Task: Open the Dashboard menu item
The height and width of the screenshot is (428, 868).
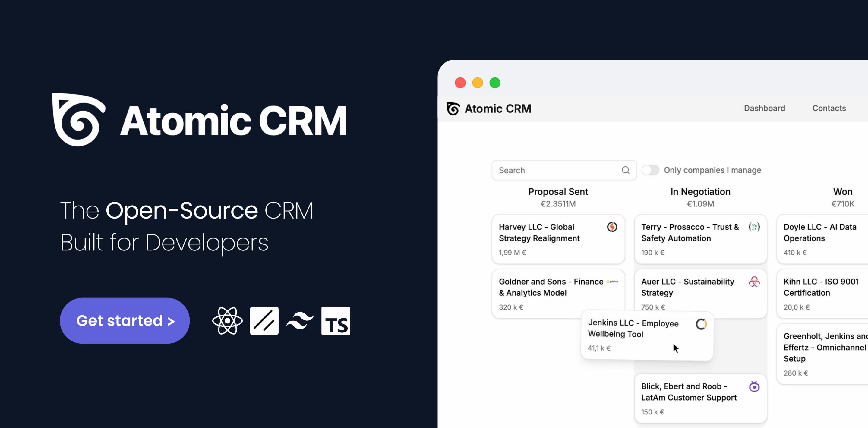Action: pos(764,108)
